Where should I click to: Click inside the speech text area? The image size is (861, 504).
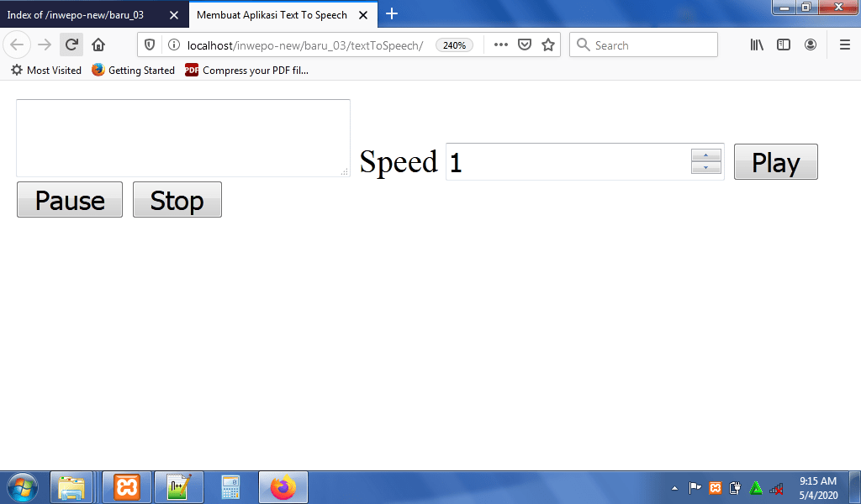(x=183, y=138)
